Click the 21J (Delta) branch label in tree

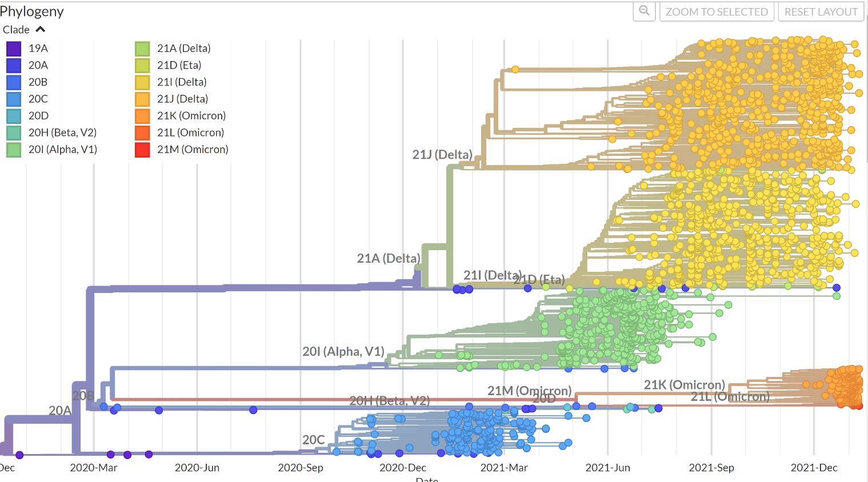(x=442, y=155)
